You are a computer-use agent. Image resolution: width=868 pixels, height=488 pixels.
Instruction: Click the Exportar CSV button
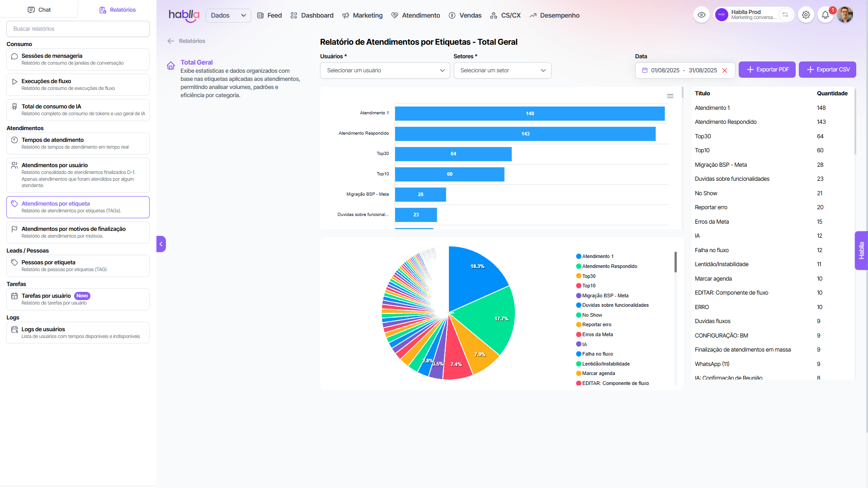tap(827, 70)
